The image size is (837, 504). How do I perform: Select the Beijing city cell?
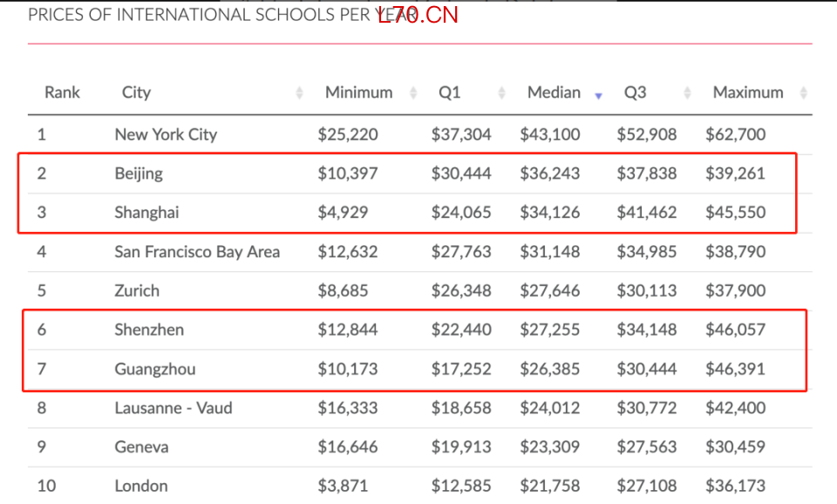tap(139, 174)
